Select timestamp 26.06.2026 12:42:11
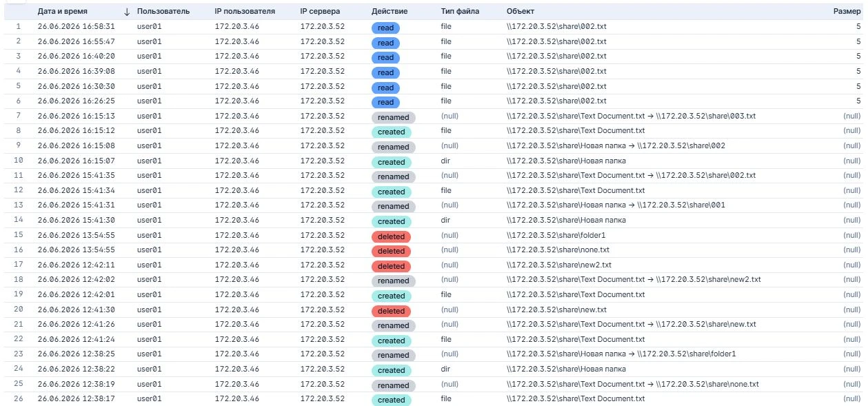This screenshot has width=868, height=406. [x=76, y=265]
